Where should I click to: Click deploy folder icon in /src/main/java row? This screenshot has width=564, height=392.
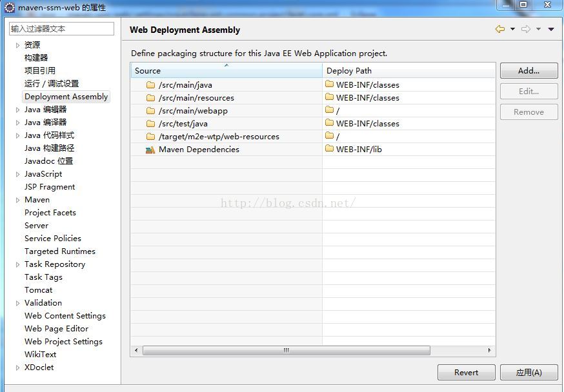(330, 84)
